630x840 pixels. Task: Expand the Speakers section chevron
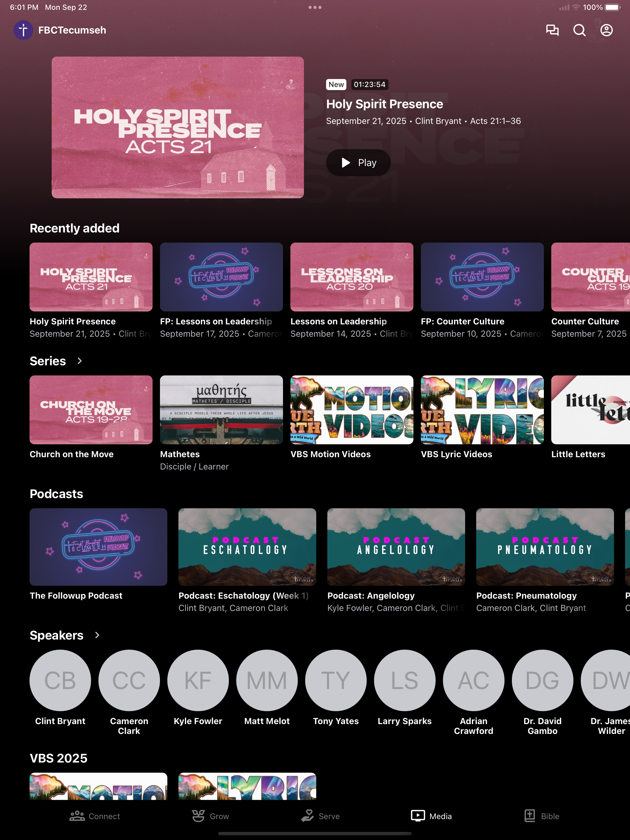coord(97,635)
